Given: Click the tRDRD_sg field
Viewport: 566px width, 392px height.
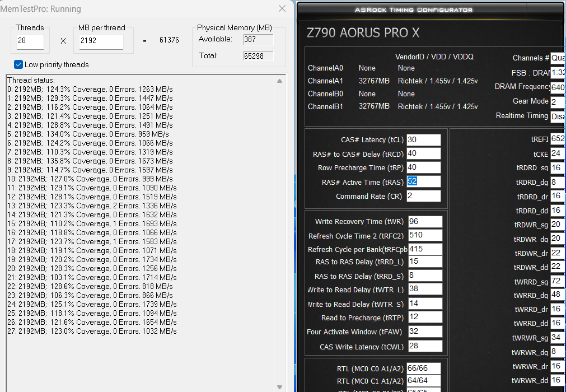Looking at the screenshot, I should [x=558, y=168].
